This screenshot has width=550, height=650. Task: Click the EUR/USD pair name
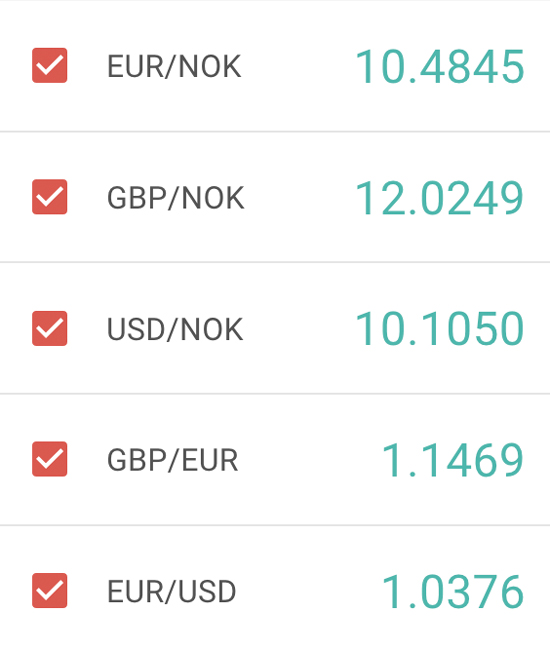tap(172, 592)
